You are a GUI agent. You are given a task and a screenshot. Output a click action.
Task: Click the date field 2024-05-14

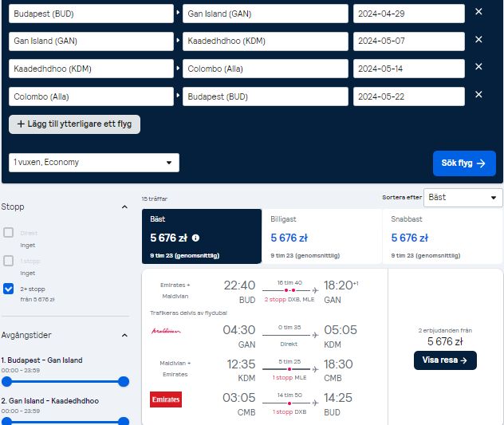click(x=409, y=69)
